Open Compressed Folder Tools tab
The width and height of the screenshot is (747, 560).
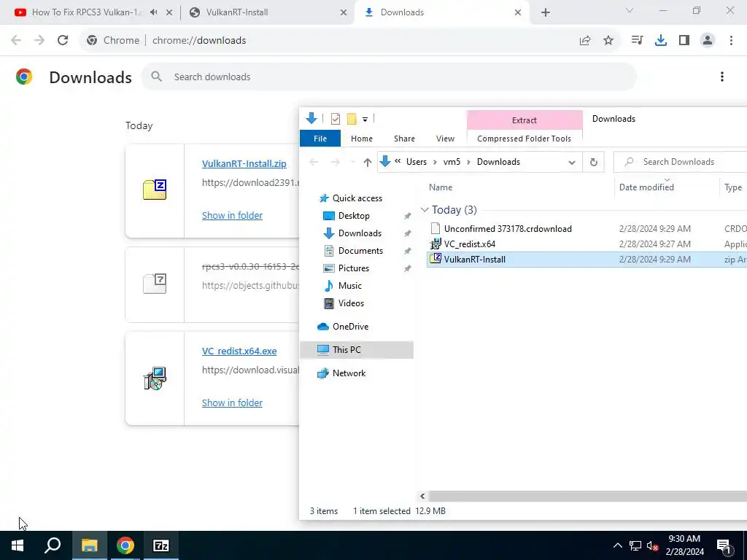(524, 139)
